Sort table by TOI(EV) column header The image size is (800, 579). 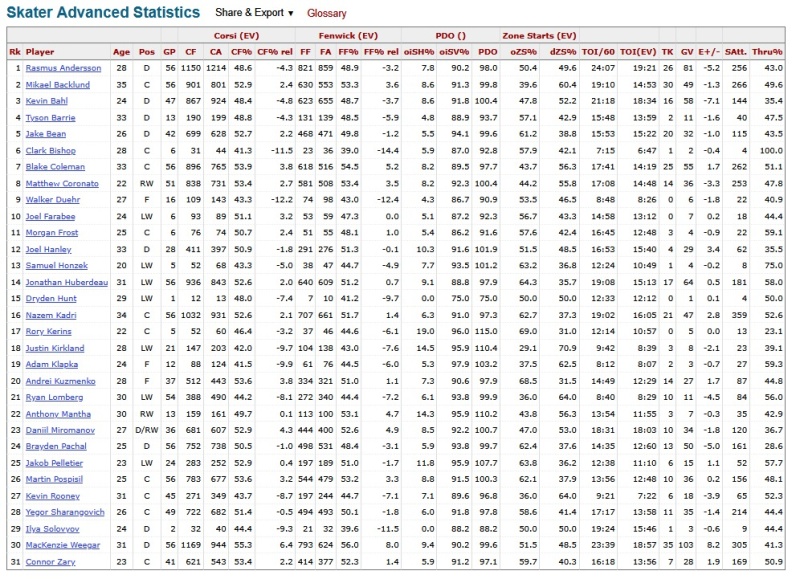(x=638, y=52)
